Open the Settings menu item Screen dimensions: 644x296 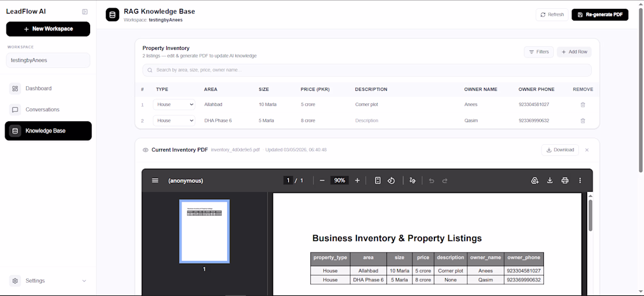(x=49, y=281)
